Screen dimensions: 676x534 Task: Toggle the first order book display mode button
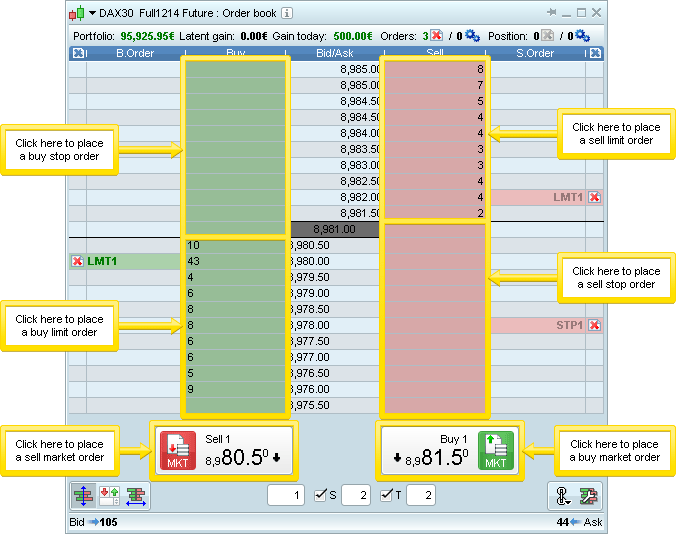point(84,495)
